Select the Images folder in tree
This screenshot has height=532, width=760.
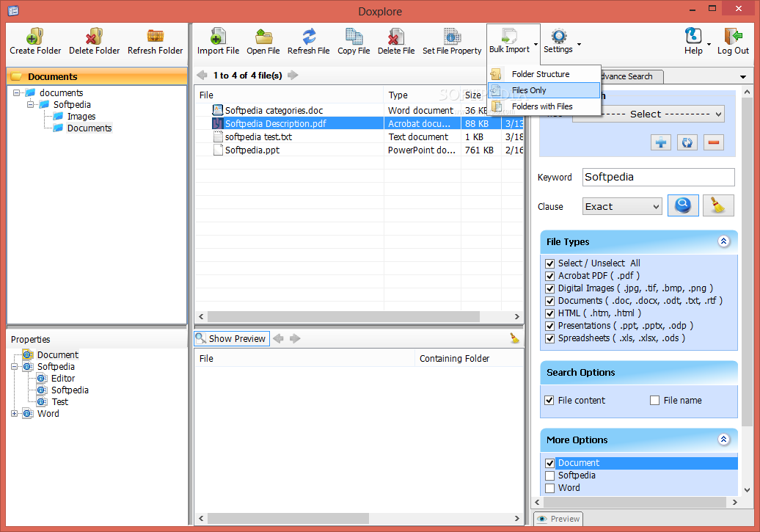point(81,117)
